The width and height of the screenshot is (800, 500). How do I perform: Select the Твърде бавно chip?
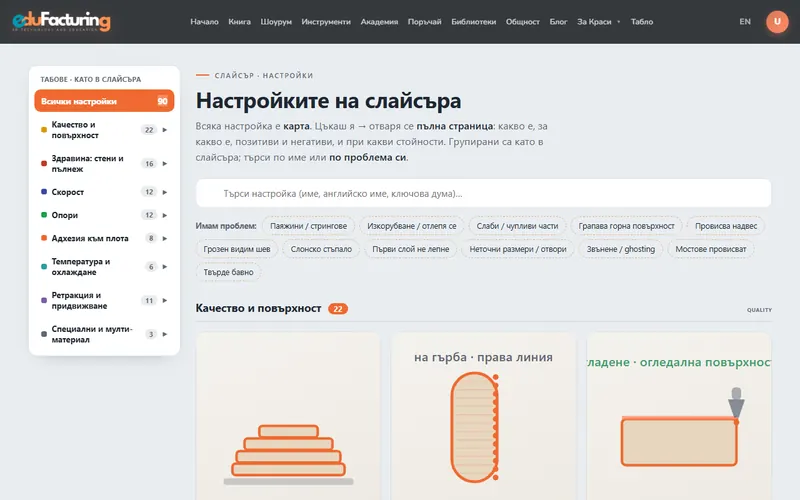(228, 272)
